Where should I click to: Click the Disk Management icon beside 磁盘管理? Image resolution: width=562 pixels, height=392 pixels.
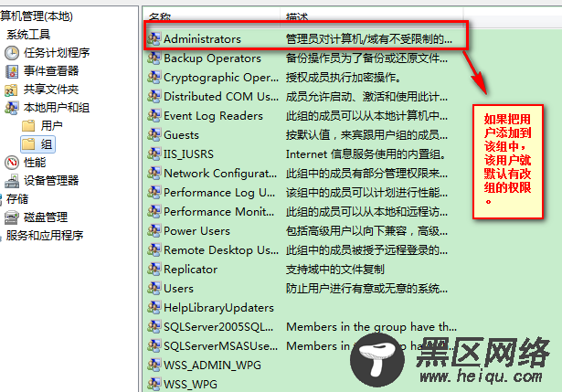(12, 217)
